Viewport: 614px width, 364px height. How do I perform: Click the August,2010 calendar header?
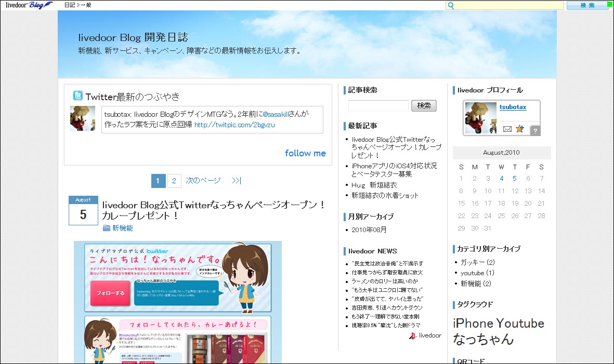[501, 153]
